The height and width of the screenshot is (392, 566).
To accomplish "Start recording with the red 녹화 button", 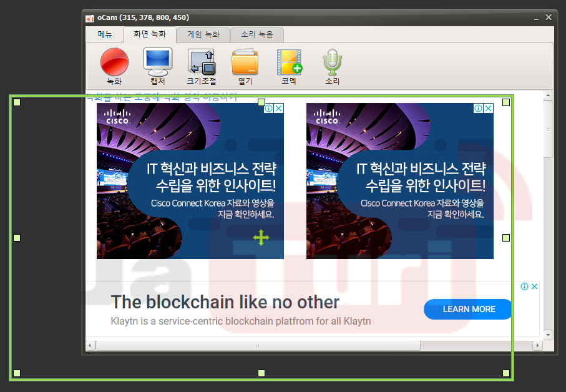I will tap(114, 66).
